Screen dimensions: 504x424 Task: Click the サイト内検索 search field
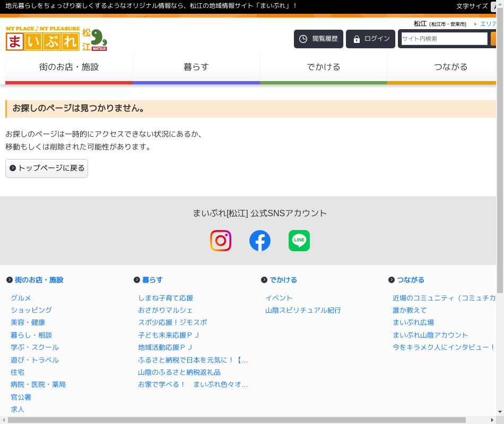point(444,39)
